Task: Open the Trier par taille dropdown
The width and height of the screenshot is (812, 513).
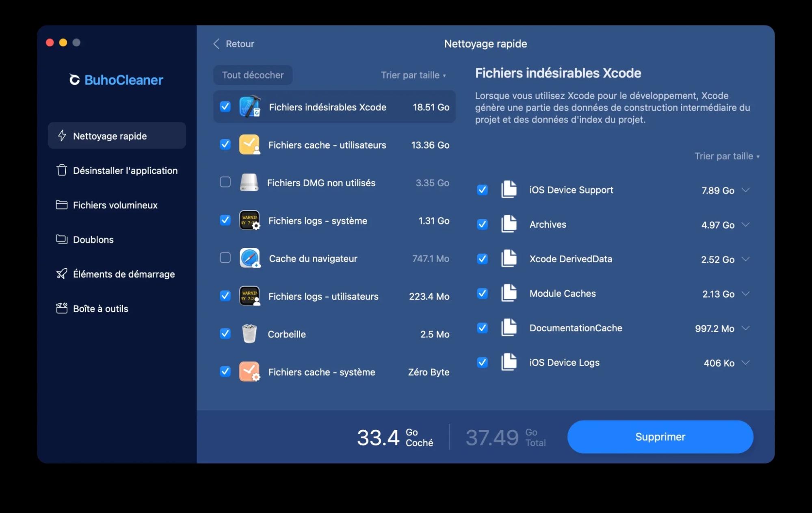Action: (413, 75)
